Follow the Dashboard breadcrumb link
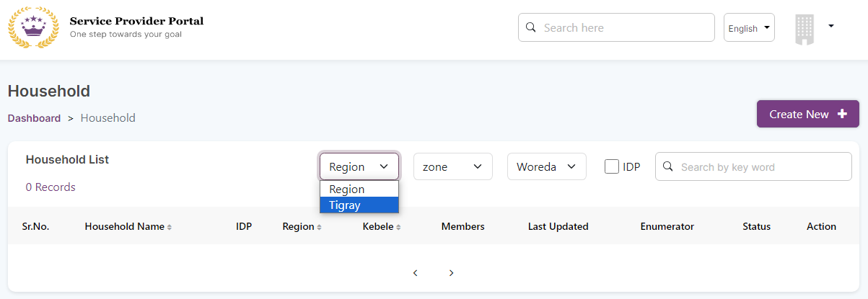868x299 pixels. 34,118
